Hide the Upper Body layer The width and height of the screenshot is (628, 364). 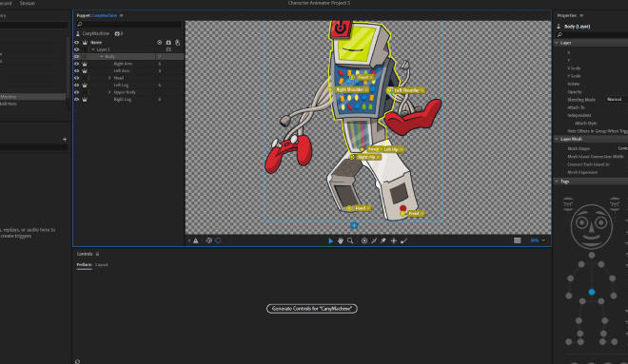76,93
